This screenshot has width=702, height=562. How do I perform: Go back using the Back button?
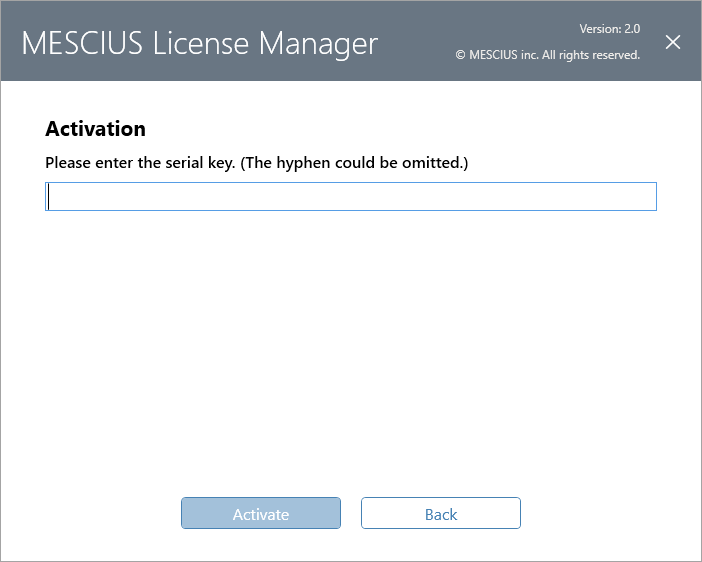click(x=441, y=513)
